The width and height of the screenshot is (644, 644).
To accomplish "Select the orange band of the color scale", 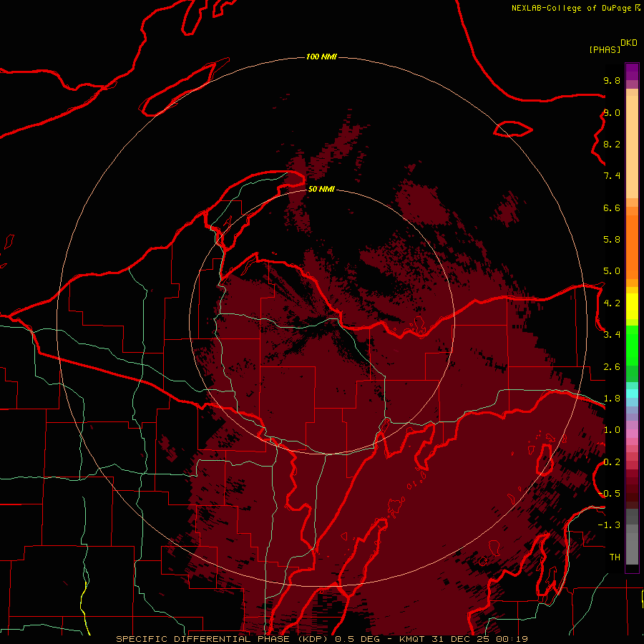I will tap(632, 247).
